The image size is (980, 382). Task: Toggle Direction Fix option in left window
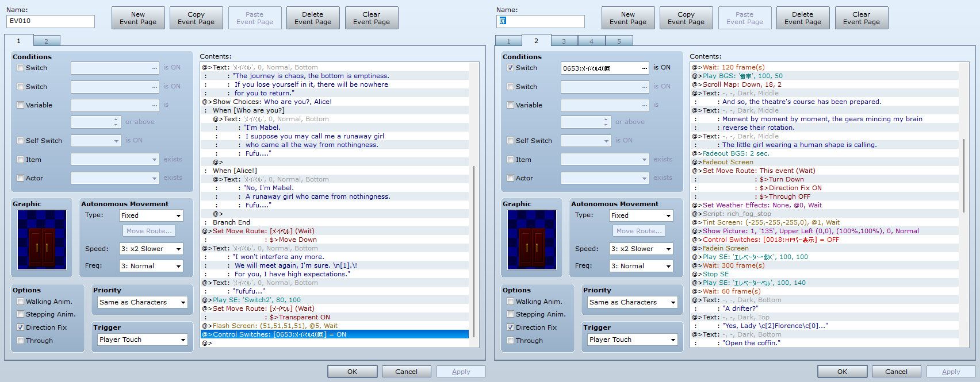coord(21,327)
